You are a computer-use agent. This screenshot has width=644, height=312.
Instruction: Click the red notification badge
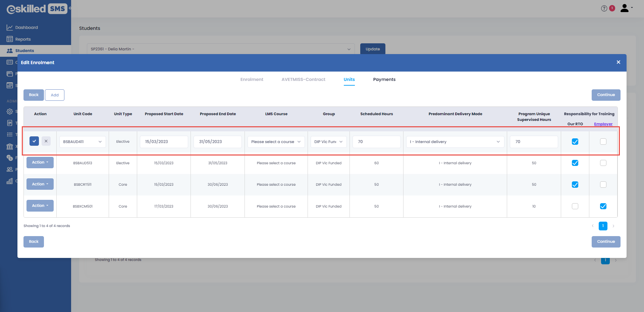[612, 8]
